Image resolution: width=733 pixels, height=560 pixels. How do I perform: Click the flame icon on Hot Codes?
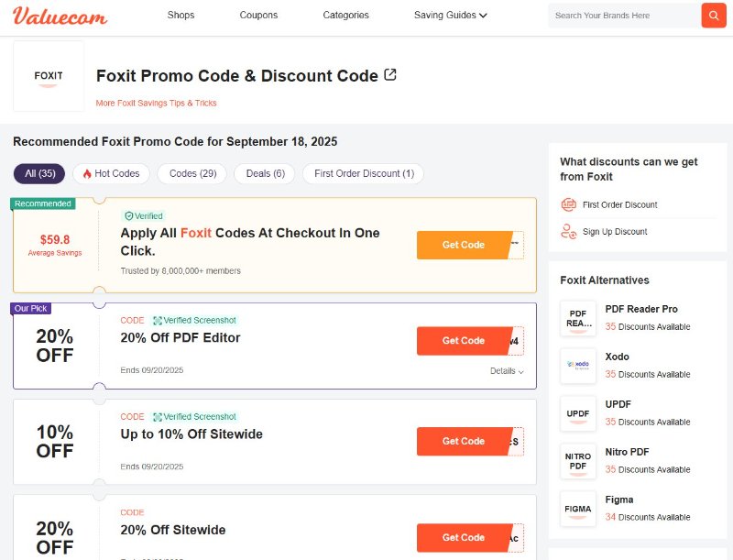(x=89, y=173)
